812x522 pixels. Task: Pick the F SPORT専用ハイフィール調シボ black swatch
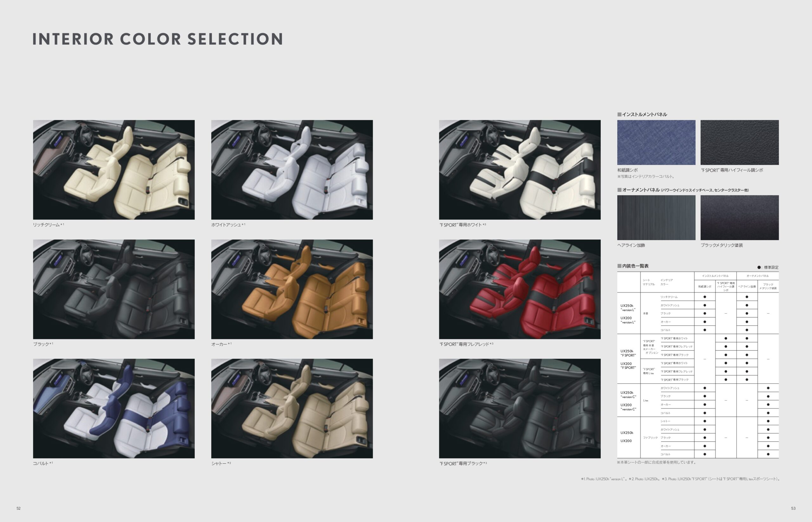coord(739,142)
